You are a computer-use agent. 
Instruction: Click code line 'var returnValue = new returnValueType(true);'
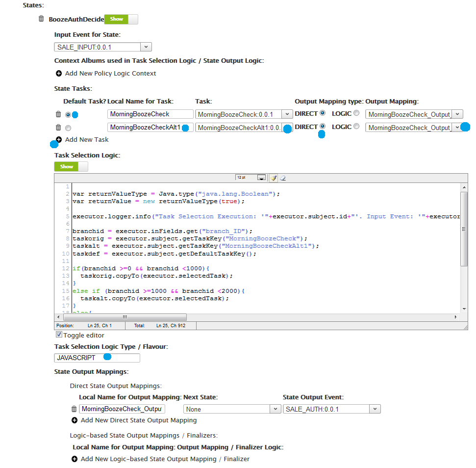click(158, 201)
